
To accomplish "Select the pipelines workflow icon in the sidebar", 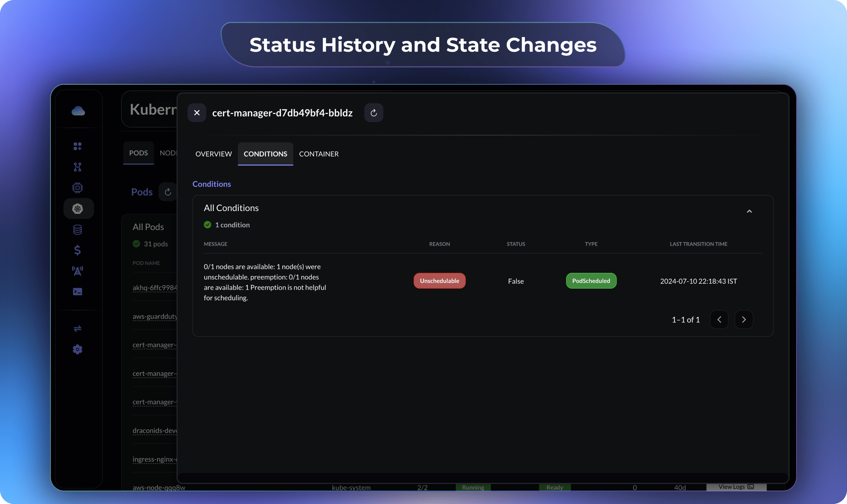I will 78,167.
